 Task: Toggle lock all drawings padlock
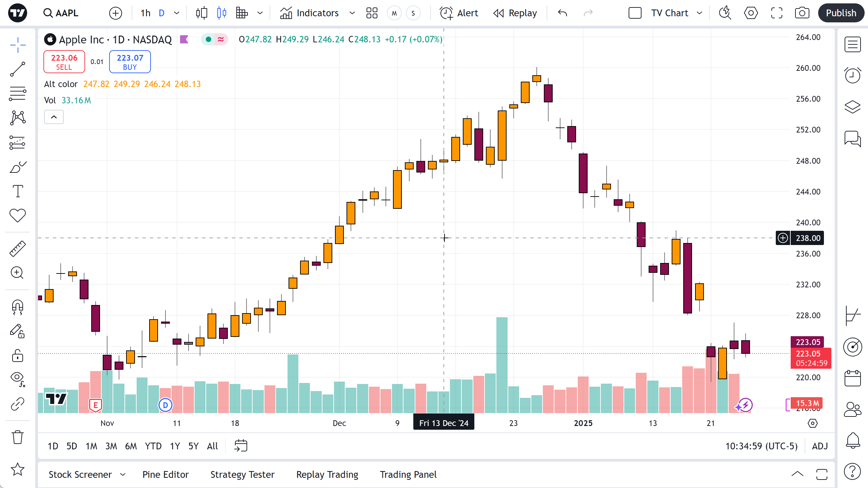(x=18, y=356)
